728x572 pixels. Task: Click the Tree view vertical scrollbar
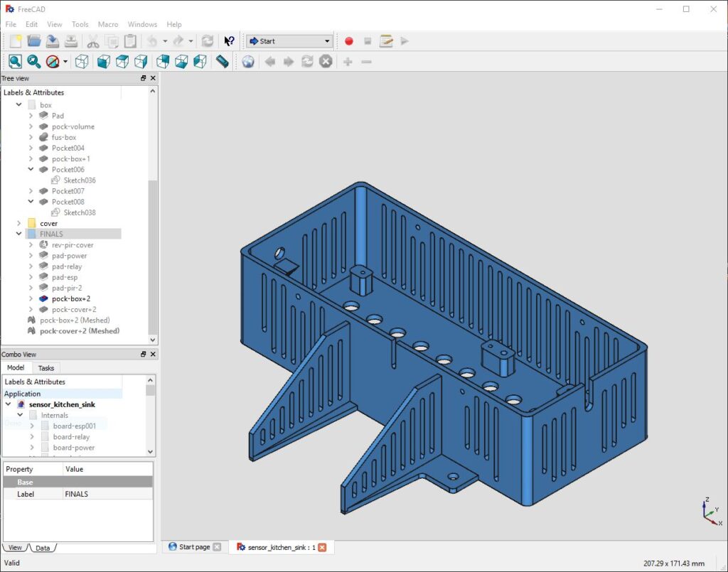[152, 256]
